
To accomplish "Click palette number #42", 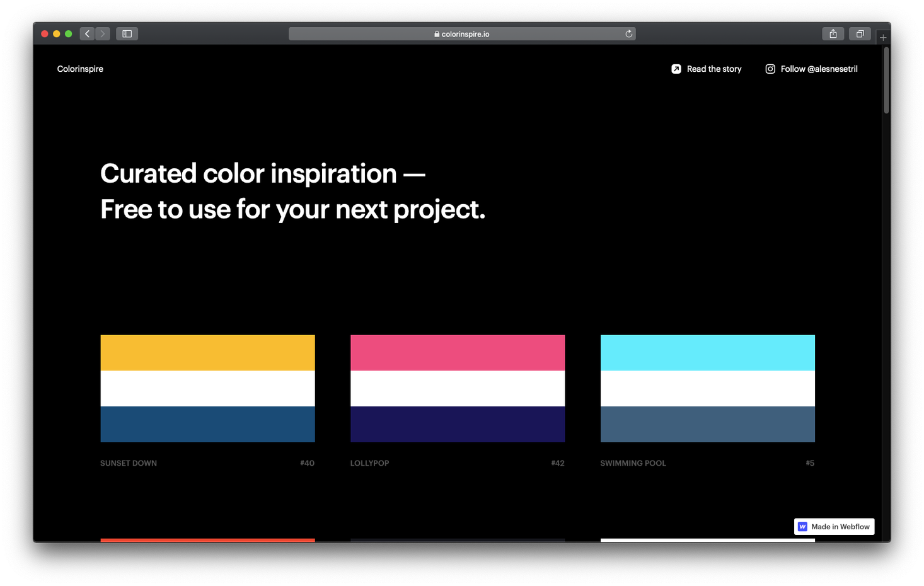I will (558, 463).
